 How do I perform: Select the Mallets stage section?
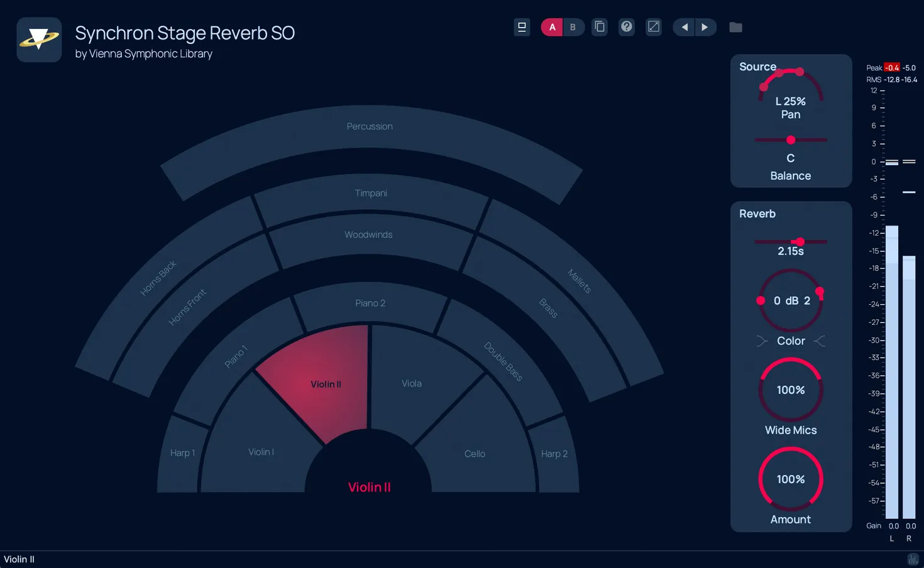click(579, 281)
